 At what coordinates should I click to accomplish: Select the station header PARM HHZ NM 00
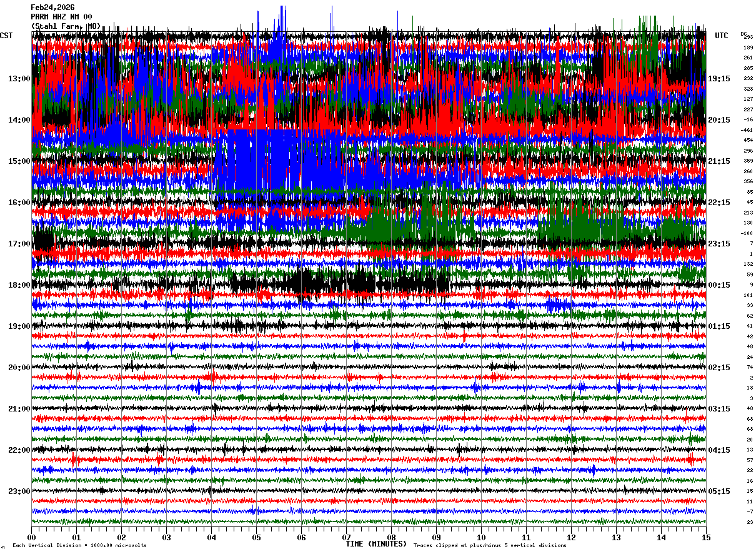click(x=61, y=17)
